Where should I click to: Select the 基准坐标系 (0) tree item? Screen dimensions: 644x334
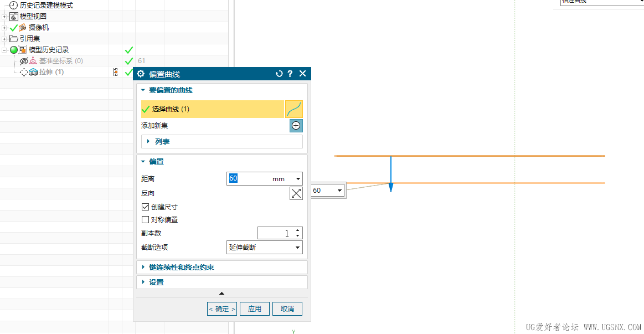[x=61, y=61]
